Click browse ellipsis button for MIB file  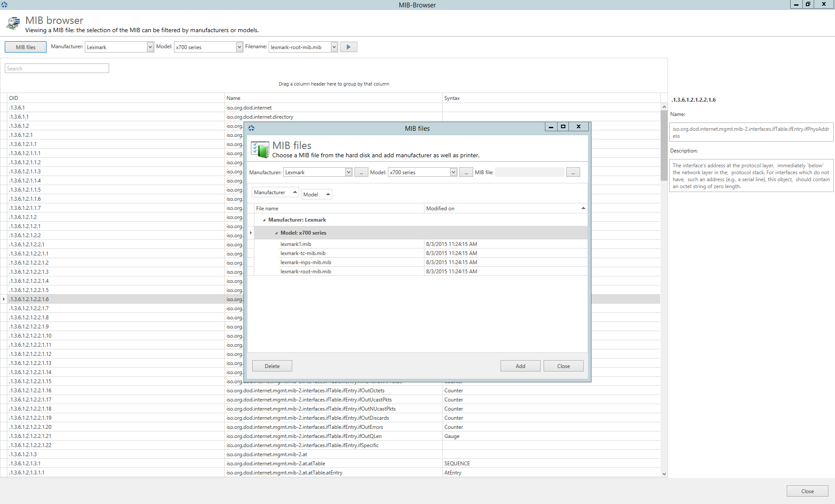tap(573, 172)
